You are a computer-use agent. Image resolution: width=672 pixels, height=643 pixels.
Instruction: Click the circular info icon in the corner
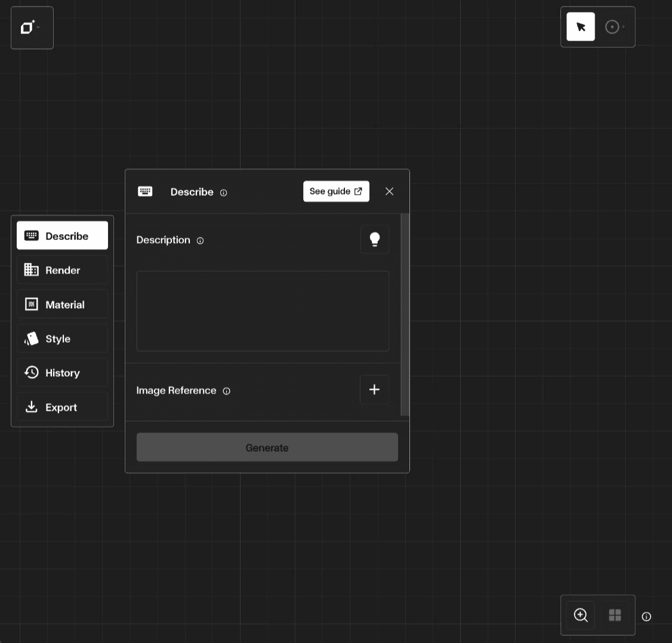click(646, 617)
